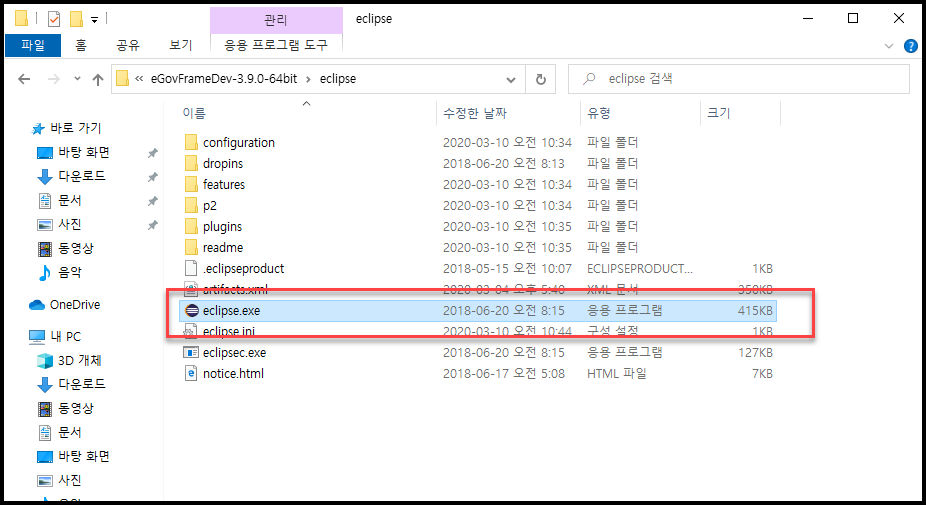
Task: Select 문서 under 내 PC
Action: (60, 432)
